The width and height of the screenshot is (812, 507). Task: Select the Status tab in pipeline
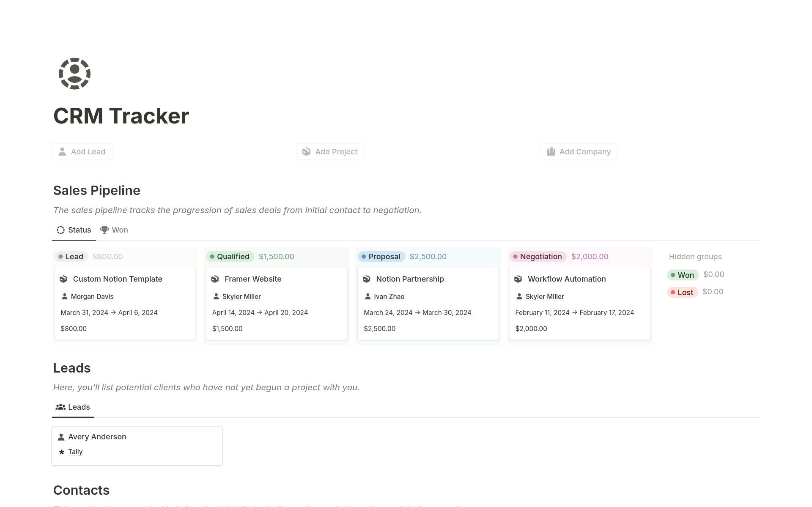pyautogui.click(x=73, y=230)
